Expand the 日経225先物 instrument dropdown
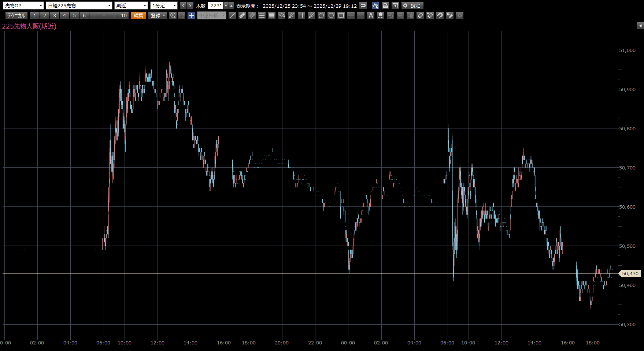The height and width of the screenshot is (351, 644). (x=79, y=5)
